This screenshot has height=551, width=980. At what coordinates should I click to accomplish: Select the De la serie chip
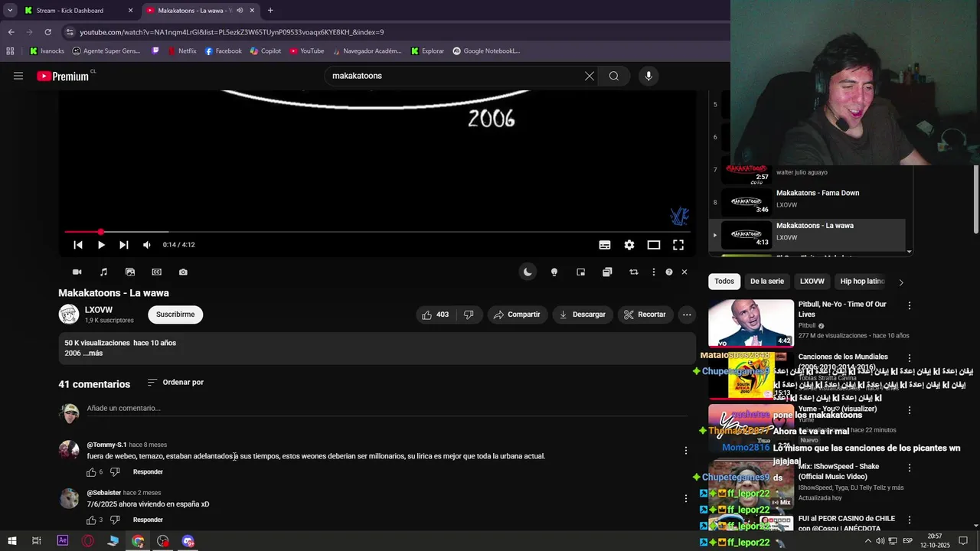pos(766,282)
